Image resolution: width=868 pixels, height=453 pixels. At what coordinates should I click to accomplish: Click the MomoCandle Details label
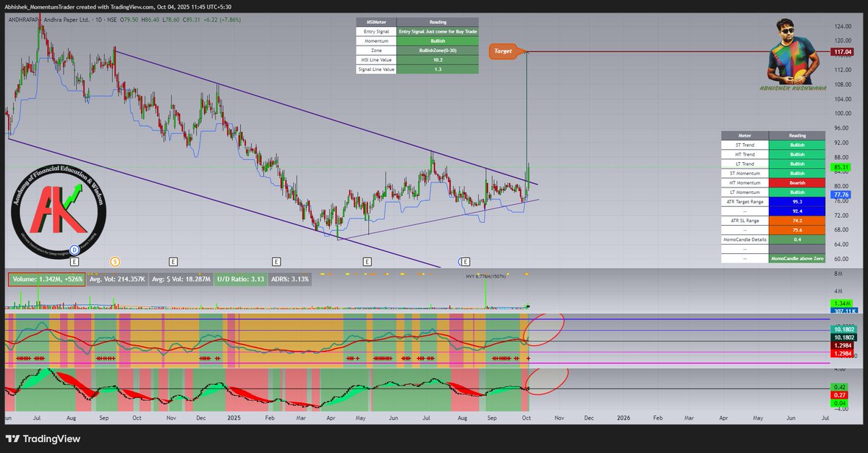pos(744,239)
